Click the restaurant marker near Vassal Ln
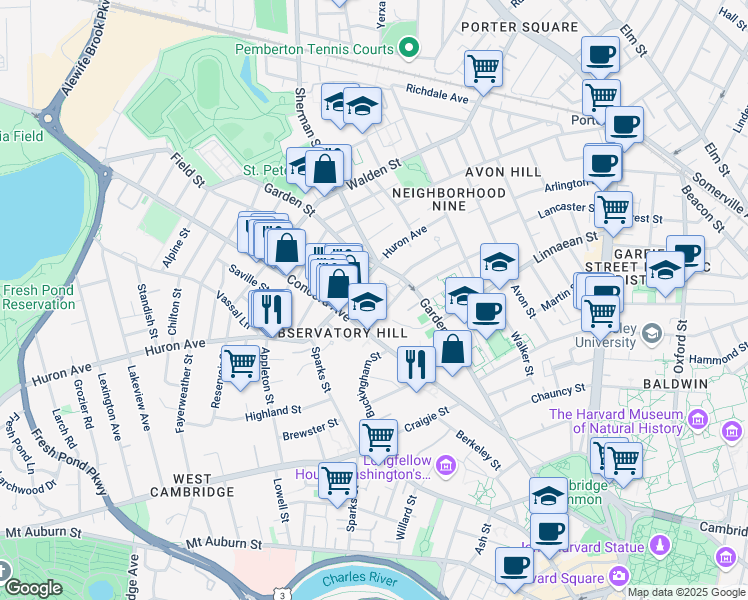The image size is (748, 600). pos(272,310)
